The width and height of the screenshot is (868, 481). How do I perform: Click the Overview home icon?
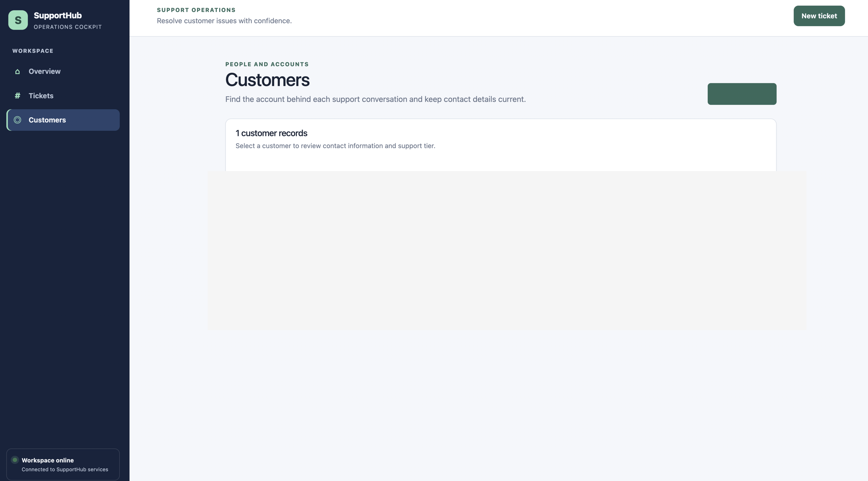[17, 71]
